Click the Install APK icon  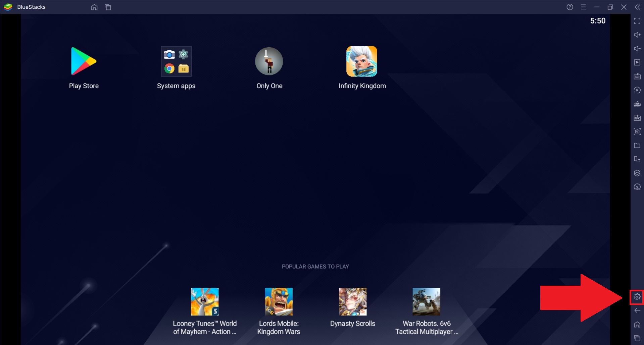tap(637, 118)
